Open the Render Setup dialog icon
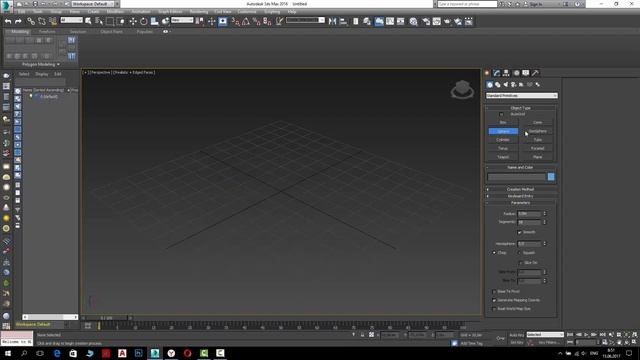Image resolution: width=640 pixels, height=360 pixels. click(x=426, y=21)
